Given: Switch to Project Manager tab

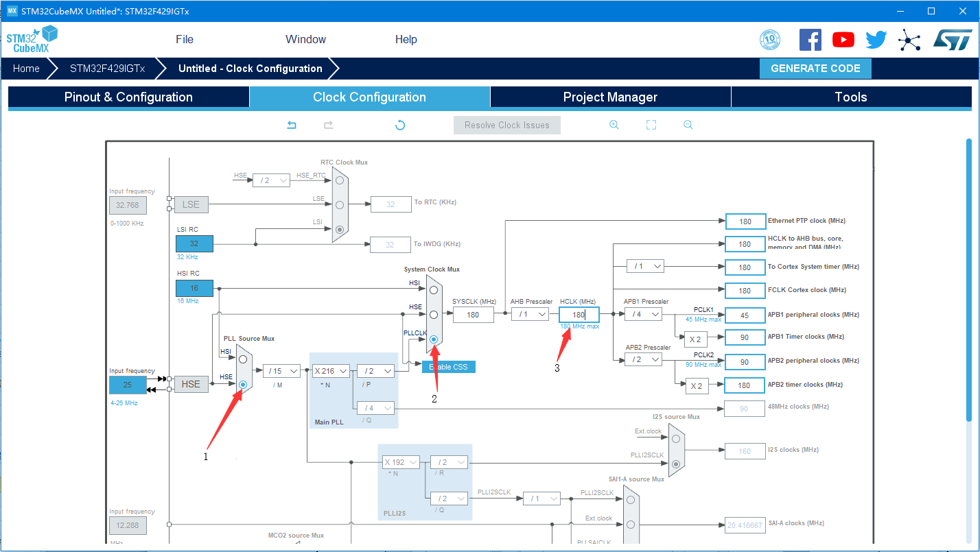Looking at the screenshot, I should [x=611, y=97].
